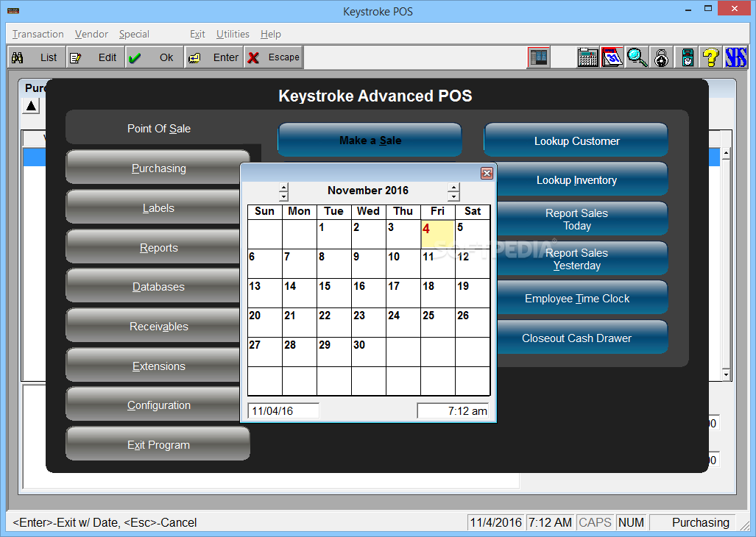Click the black up-triangle button in Purchasing window
This screenshot has width=756, height=537.
coord(32,106)
